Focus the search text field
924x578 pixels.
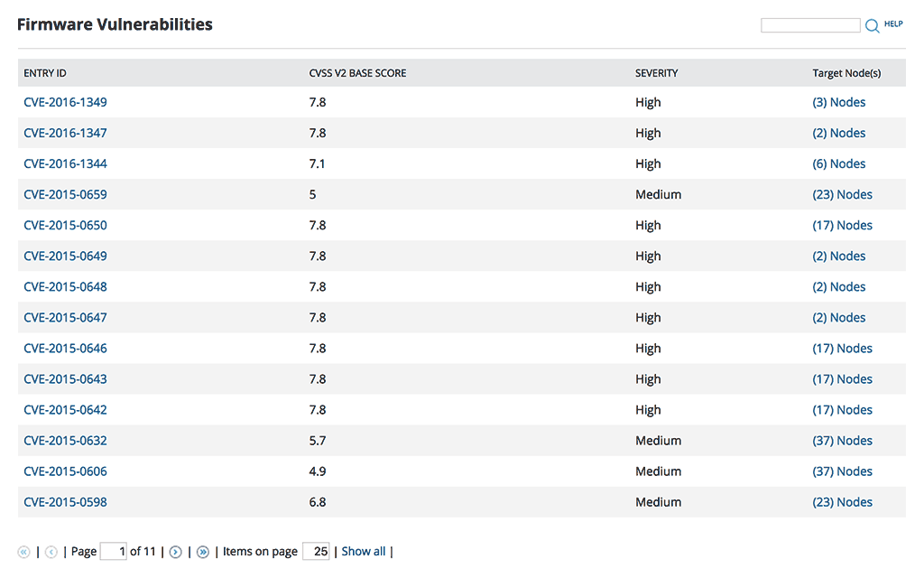click(x=810, y=25)
